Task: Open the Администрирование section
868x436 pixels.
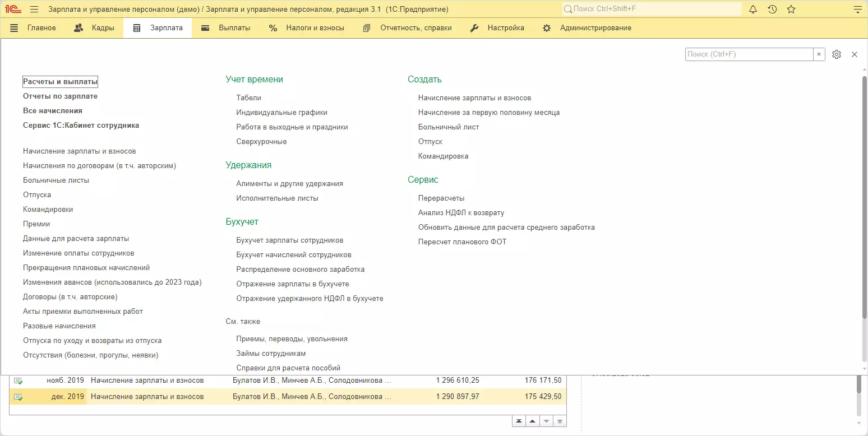Action: [x=587, y=28]
